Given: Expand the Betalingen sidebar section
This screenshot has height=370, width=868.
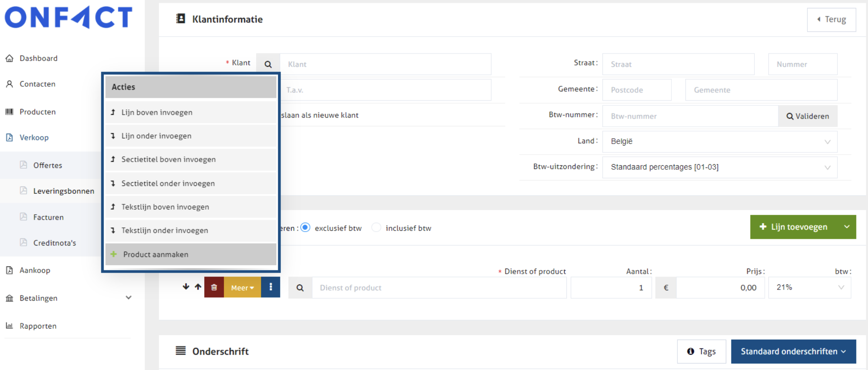Looking at the screenshot, I should pos(128,298).
